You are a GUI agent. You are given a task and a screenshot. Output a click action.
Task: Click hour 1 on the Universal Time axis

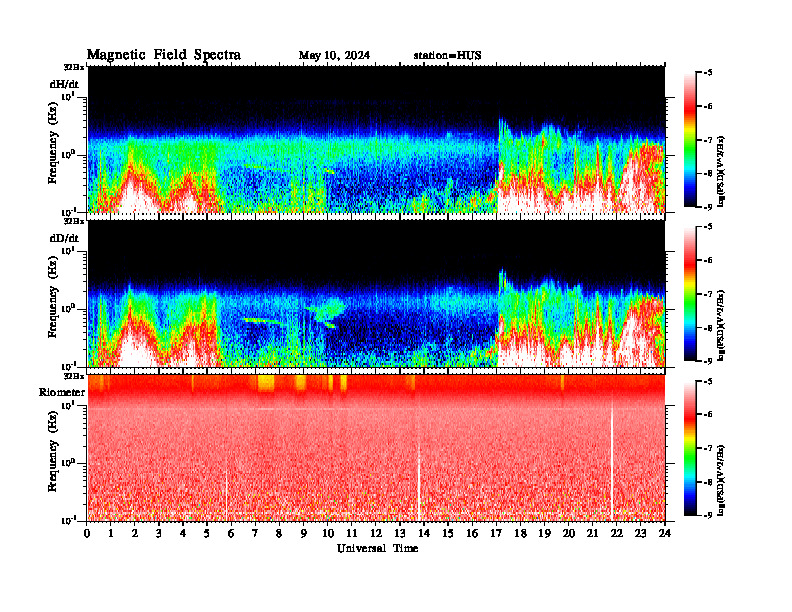click(x=111, y=533)
